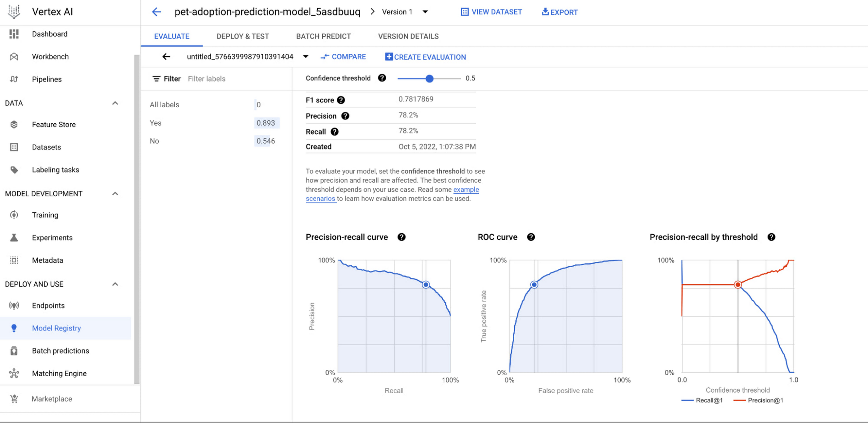Click the Experiments flask icon
Screen dimensions: 868x423
pyautogui.click(x=14, y=238)
